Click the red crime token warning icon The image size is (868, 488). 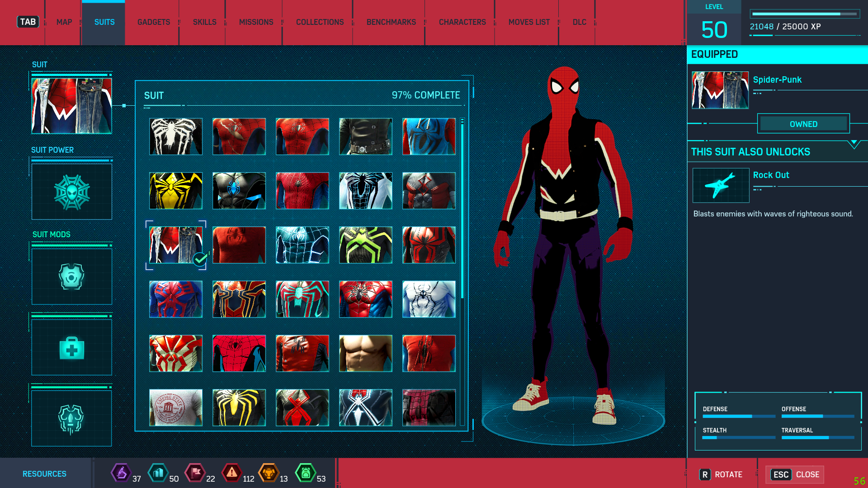231,473
